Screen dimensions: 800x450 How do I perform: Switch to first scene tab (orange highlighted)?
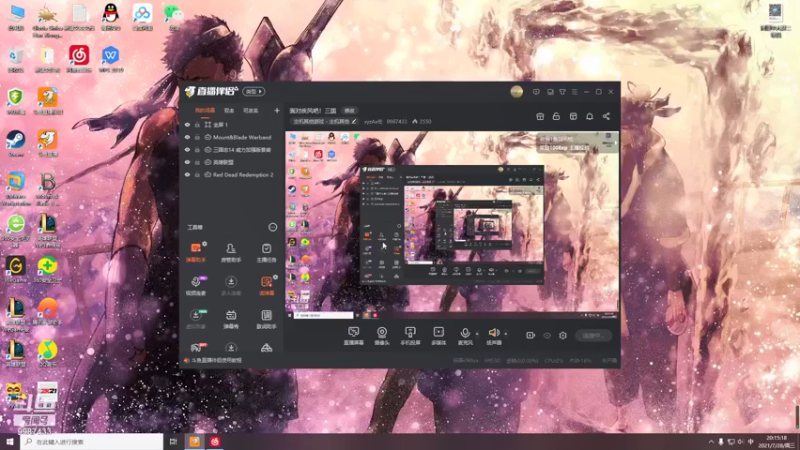[x=205, y=110]
